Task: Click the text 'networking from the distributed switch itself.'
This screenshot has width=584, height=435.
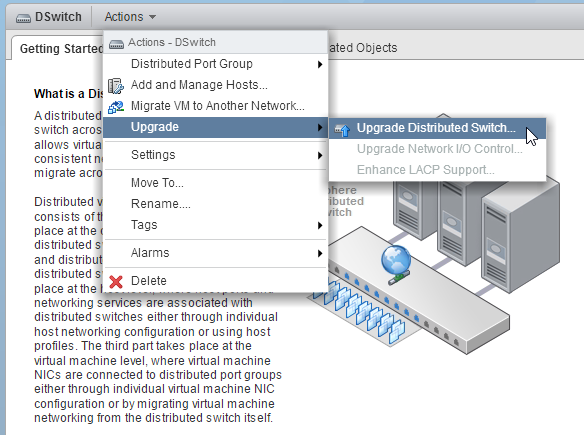Action: coord(153,418)
